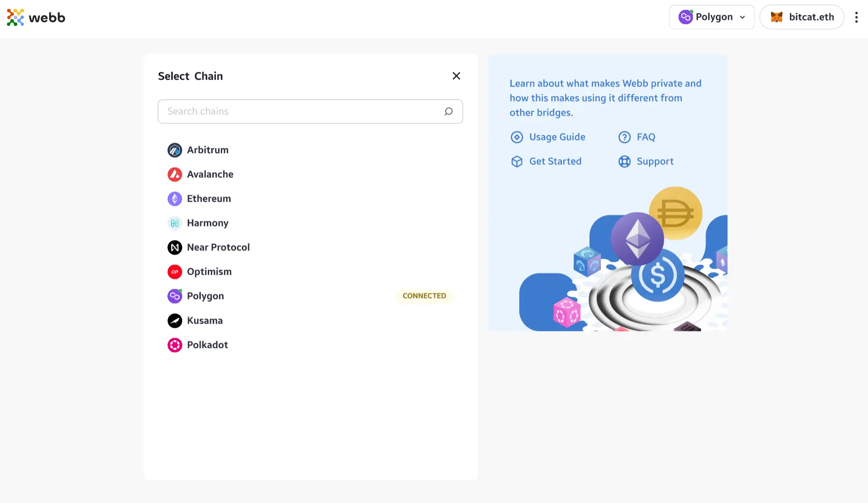
Task: Click the Ethereum chain icon
Action: pos(174,198)
